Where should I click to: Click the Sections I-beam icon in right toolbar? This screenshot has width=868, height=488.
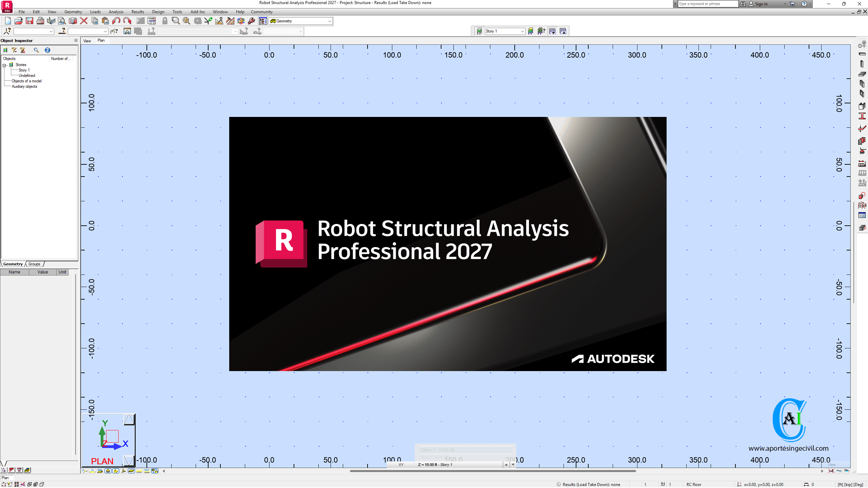pyautogui.click(x=862, y=116)
